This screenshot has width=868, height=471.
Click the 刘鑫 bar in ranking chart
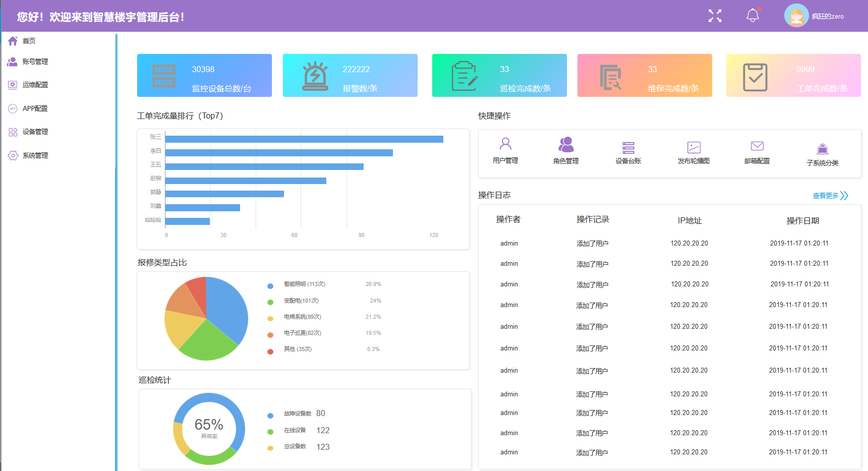pos(203,207)
